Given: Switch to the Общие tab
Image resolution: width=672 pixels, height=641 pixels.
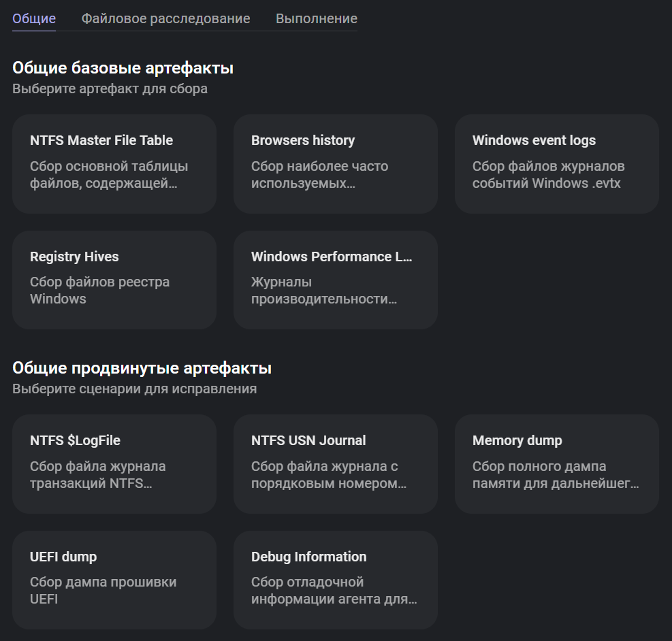Looking at the screenshot, I should 34,18.
